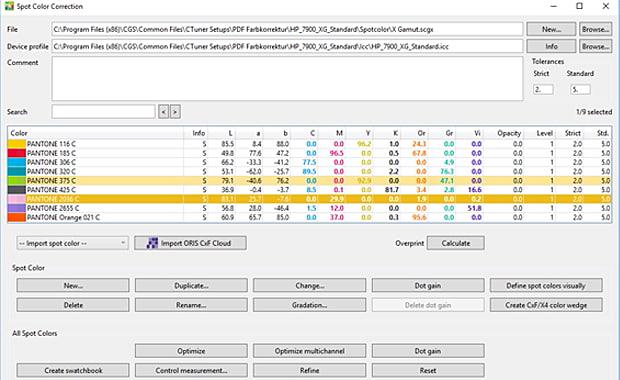
Task: Go to the previous search result arrow
Action: (163, 112)
